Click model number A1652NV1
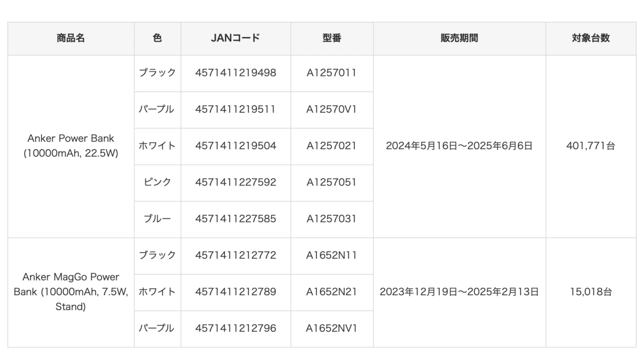 (332, 328)
